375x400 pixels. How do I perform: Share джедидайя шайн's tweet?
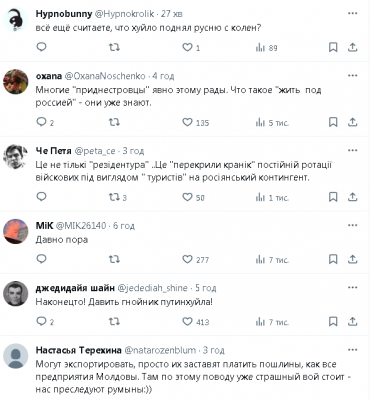tap(352, 321)
